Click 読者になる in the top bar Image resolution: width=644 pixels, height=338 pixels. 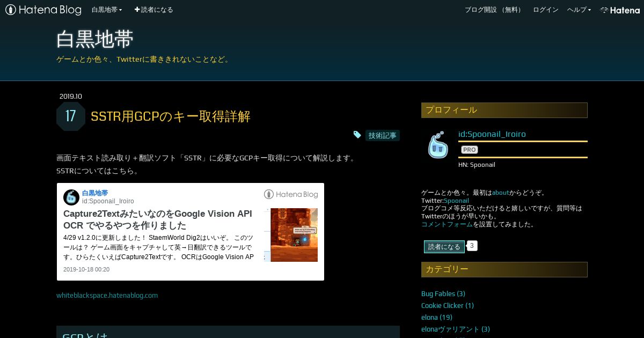point(154,10)
